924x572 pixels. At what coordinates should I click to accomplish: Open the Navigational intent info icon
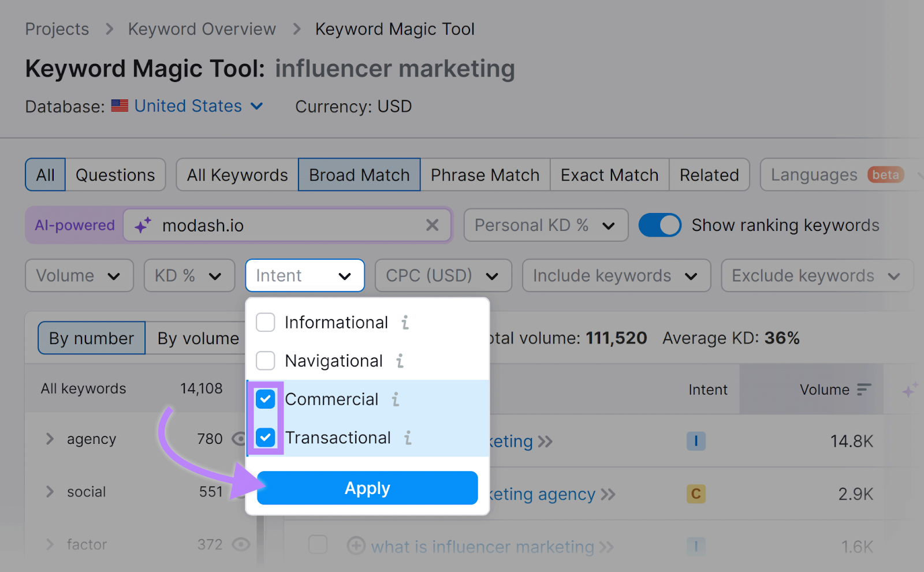click(x=400, y=361)
